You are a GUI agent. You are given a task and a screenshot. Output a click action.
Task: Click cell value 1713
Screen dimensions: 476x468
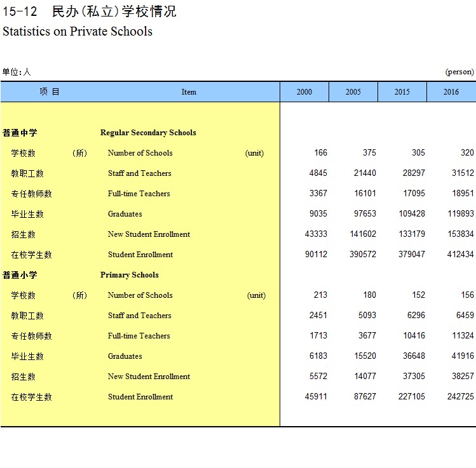[318, 335]
